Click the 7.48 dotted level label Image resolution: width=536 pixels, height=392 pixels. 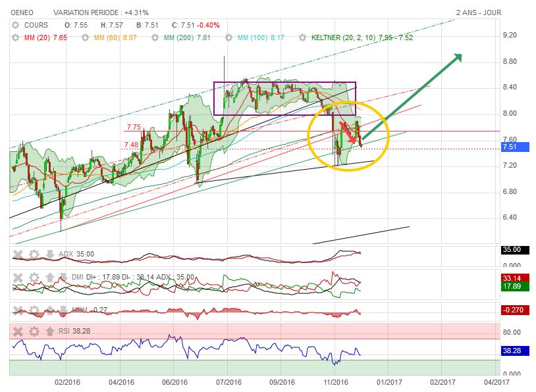click(x=131, y=145)
